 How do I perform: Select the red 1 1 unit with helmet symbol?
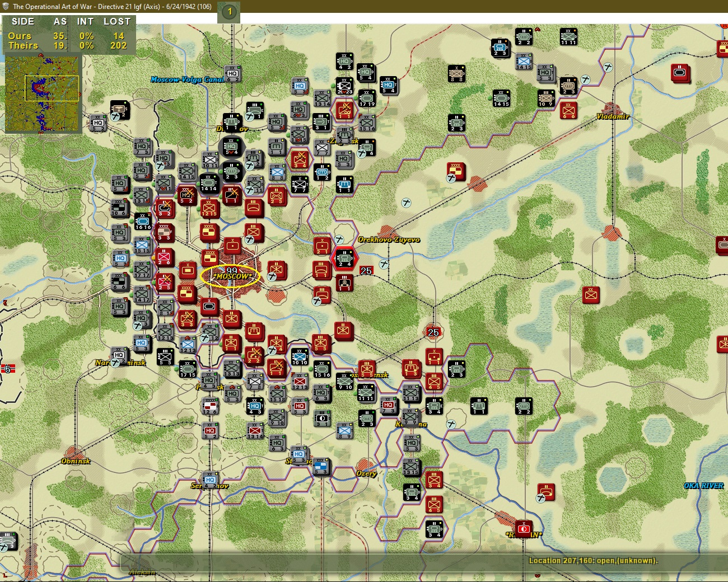point(344,283)
